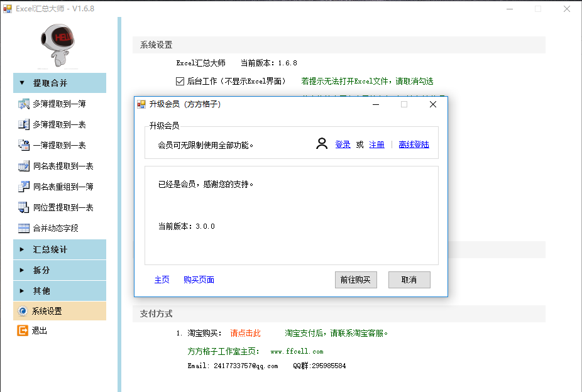Click the 已经是会员，感谢您的支持 message
This screenshot has height=392, width=582.
[206, 184]
